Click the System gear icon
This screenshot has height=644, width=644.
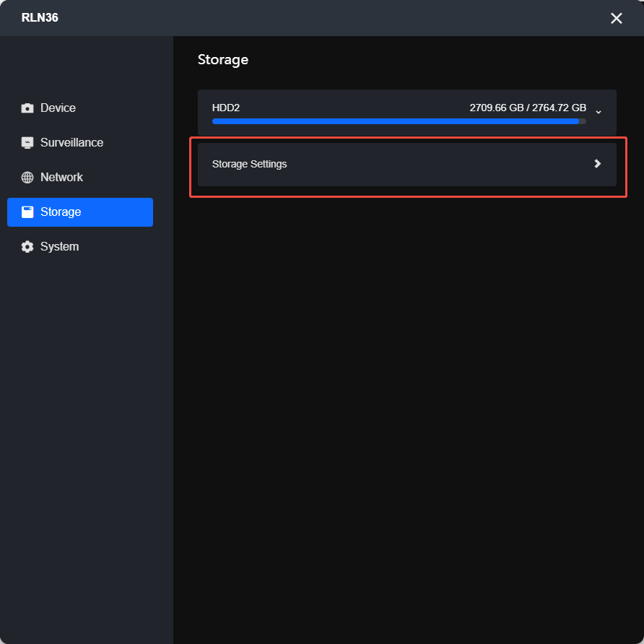(27, 247)
